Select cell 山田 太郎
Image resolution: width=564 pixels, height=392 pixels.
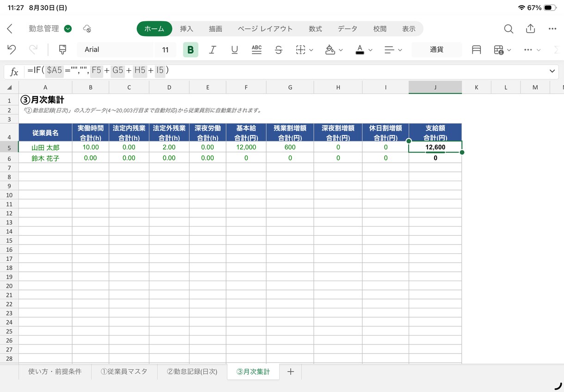click(x=45, y=147)
